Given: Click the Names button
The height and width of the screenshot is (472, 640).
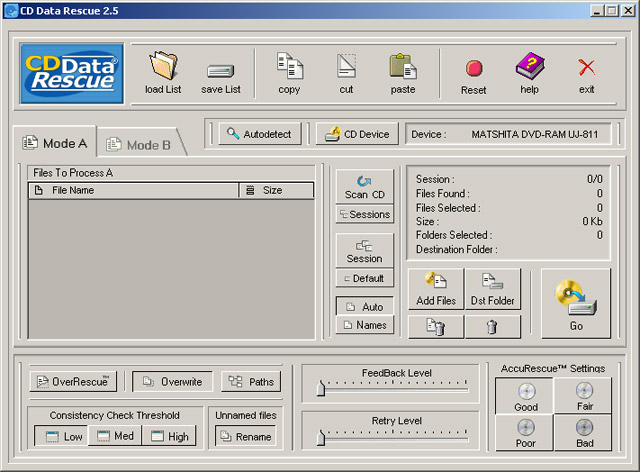Looking at the screenshot, I should tap(365, 325).
